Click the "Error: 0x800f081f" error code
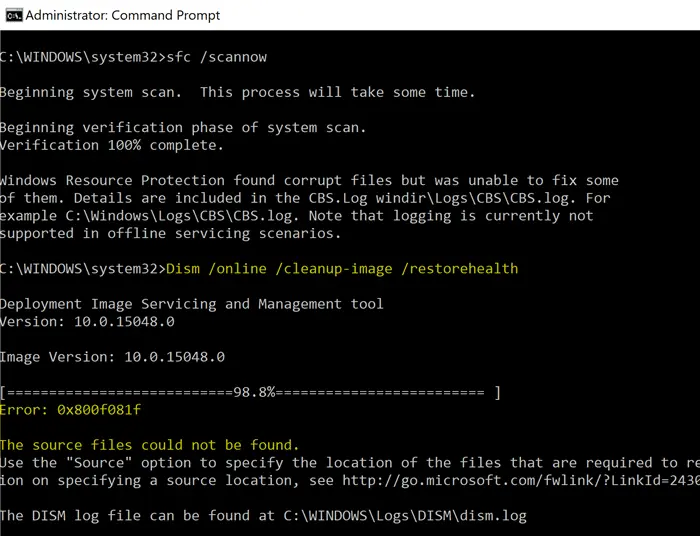The image size is (700, 536). pyautogui.click(x=72, y=410)
